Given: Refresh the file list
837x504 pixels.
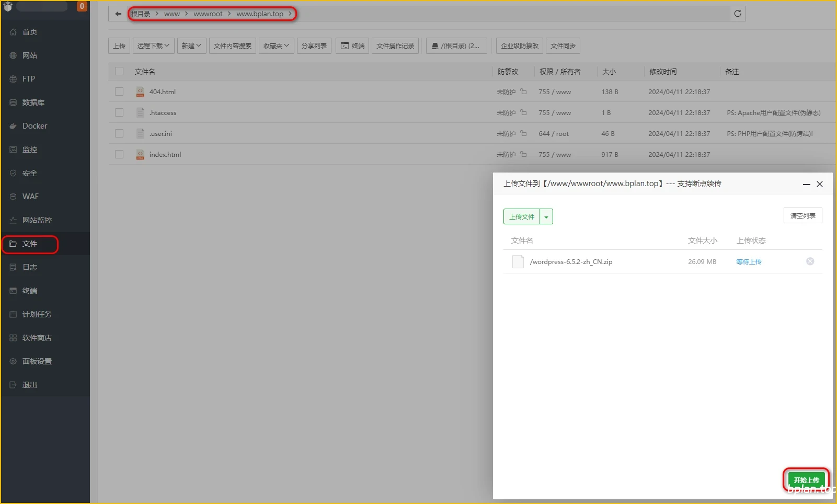Looking at the screenshot, I should (x=738, y=14).
